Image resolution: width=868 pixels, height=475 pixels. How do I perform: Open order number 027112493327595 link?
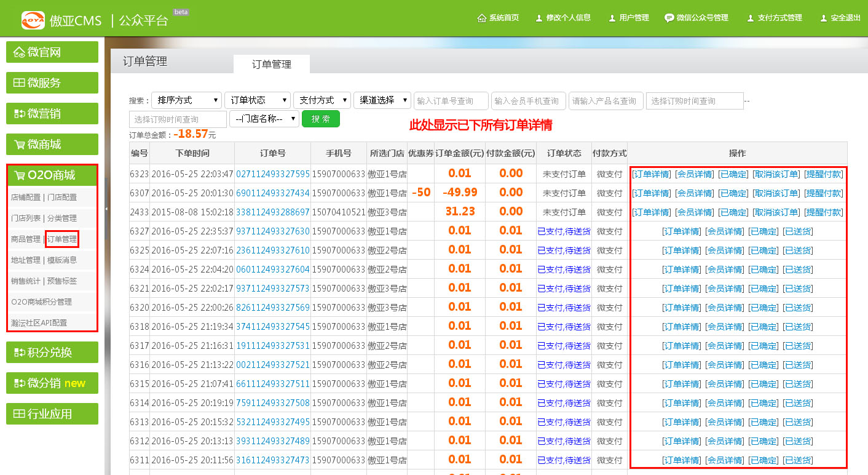(272, 174)
